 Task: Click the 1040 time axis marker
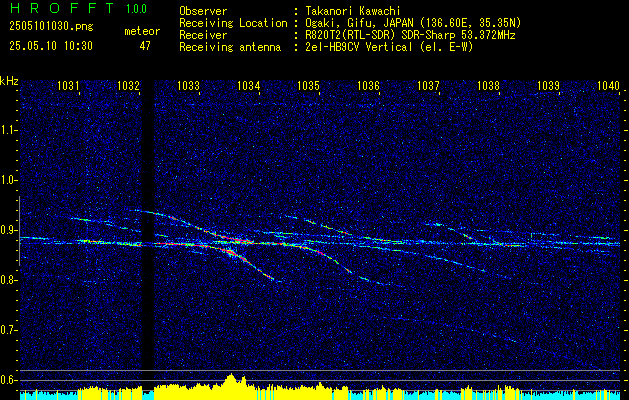(609, 85)
